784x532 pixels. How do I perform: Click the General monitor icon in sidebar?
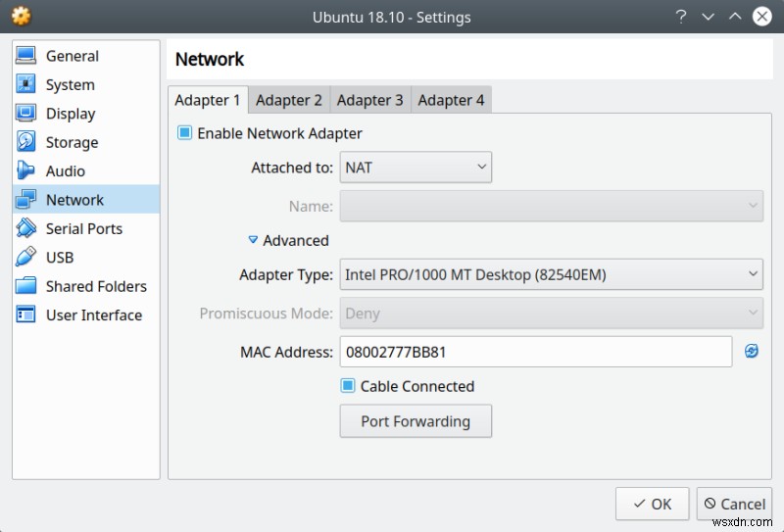point(25,56)
